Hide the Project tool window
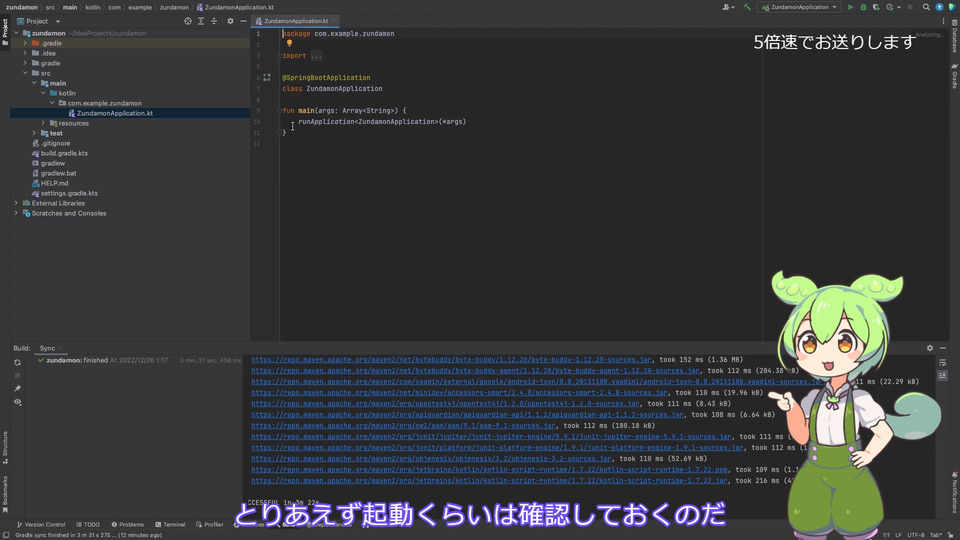960x540 pixels. click(x=243, y=21)
